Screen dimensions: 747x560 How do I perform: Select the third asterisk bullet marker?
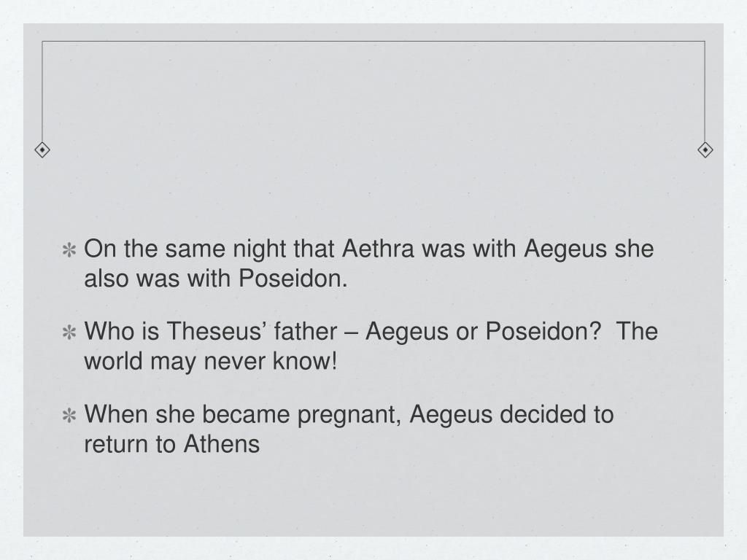coord(69,415)
